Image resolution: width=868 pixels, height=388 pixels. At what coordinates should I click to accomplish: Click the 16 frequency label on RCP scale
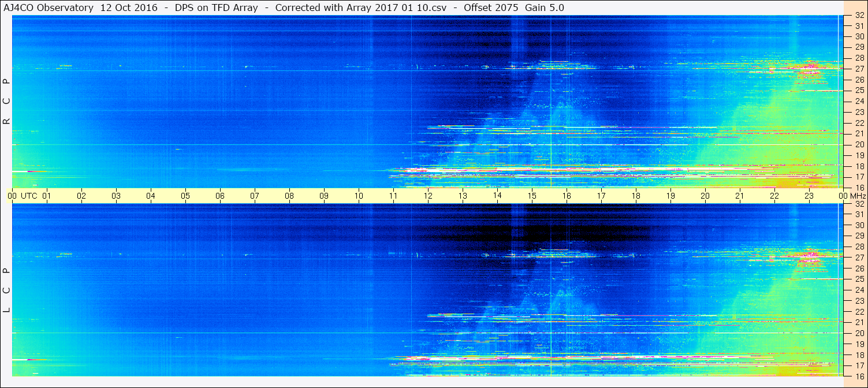click(x=859, y=188)
